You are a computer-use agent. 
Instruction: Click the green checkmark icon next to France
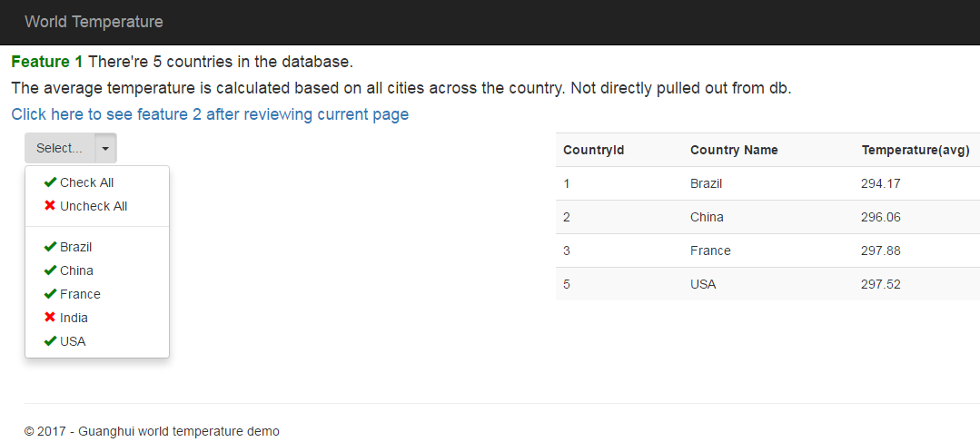click(x=50, y=294)
